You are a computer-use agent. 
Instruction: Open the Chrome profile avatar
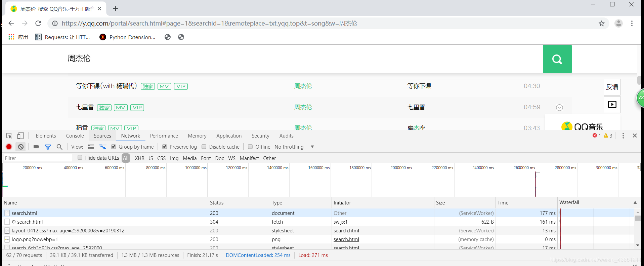(618, 23)
